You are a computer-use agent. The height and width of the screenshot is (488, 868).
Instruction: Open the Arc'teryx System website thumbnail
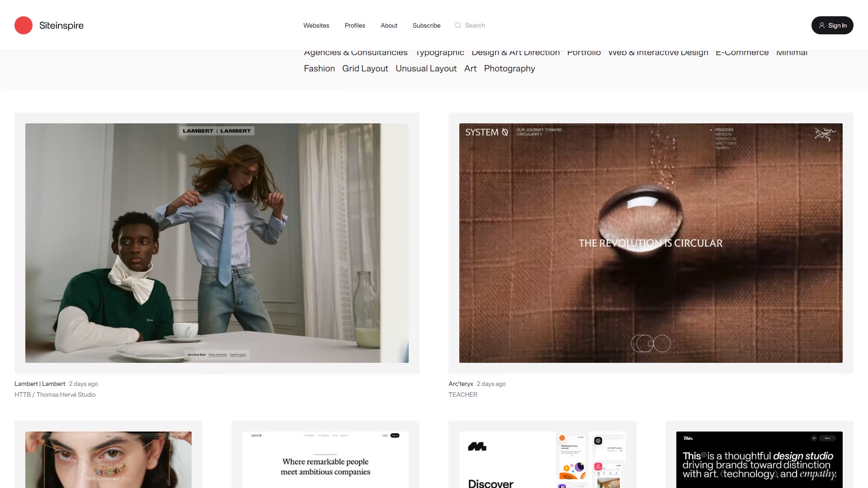coord(651,243)
